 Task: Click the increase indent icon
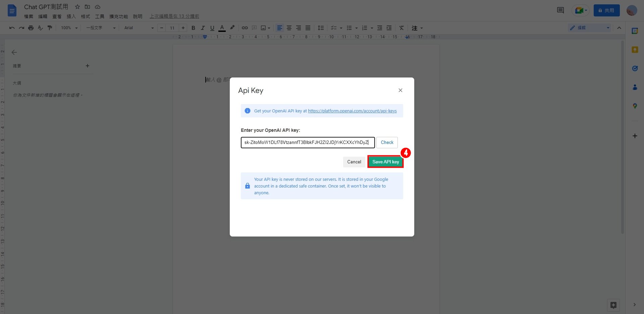pyautogui.click(x=389, y=28)
